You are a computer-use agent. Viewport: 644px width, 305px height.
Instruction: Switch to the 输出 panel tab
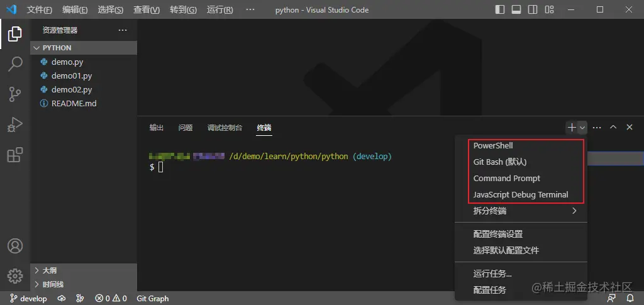(157, 128)
